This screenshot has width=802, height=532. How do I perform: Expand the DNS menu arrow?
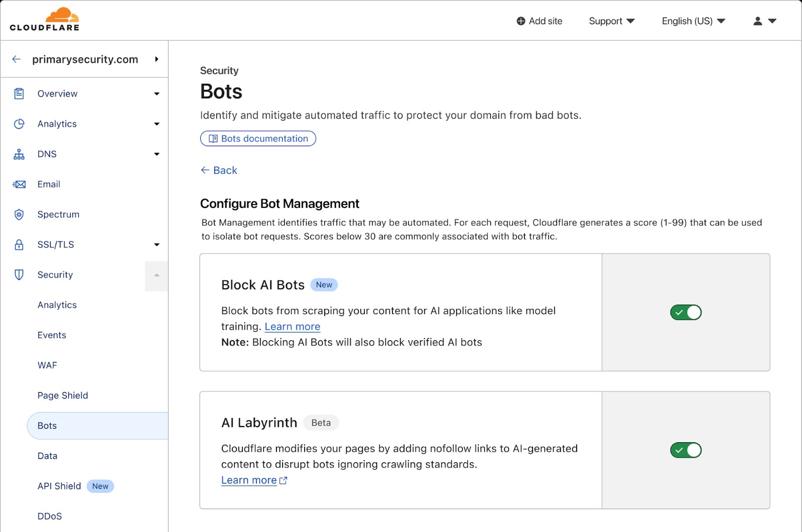157,154
